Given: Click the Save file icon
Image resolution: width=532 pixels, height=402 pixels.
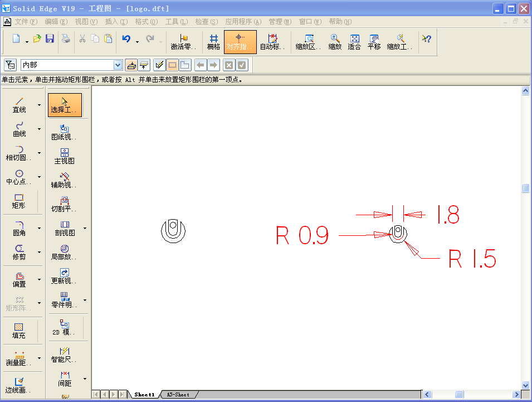Looking at the screenshot, I should 50,38.
